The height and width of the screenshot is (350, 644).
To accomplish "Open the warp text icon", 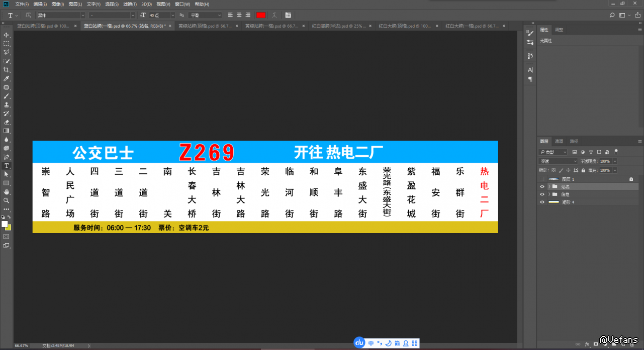I will 274,16.
